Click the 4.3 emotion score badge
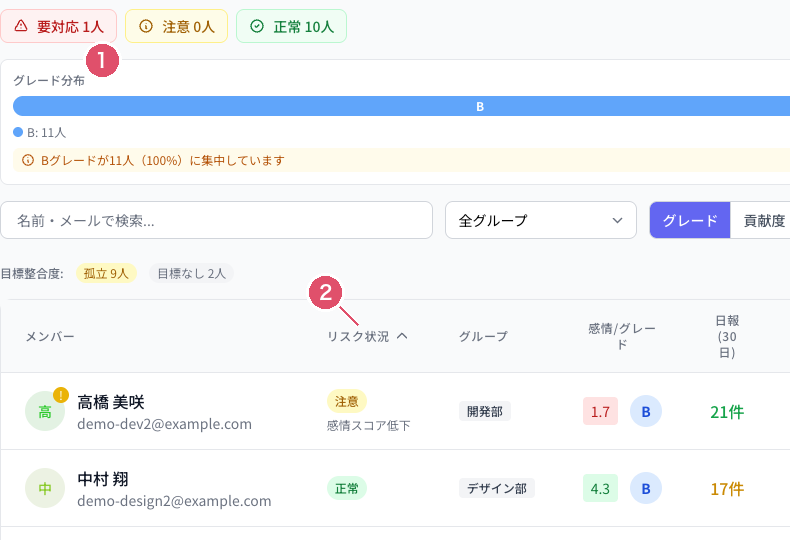Image resolution: width=790 pixels, height=540 pixels. [600, 489]
